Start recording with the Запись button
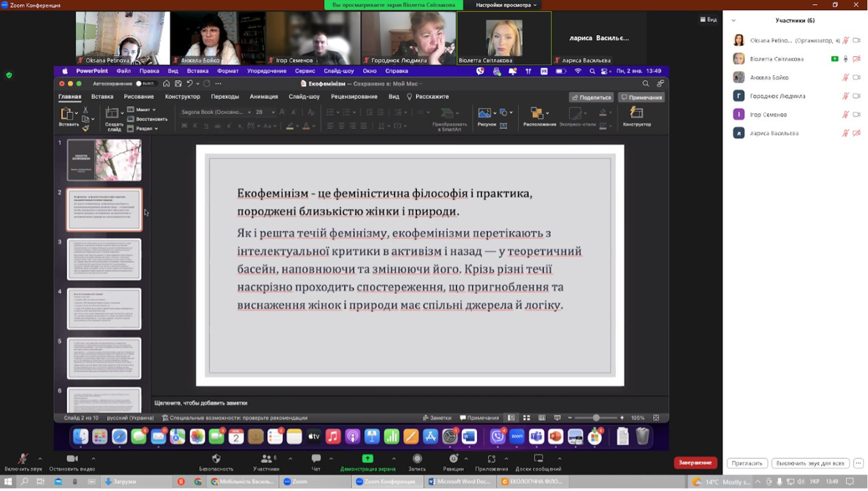The image size is (868, 491). click(x=417, y=459)
